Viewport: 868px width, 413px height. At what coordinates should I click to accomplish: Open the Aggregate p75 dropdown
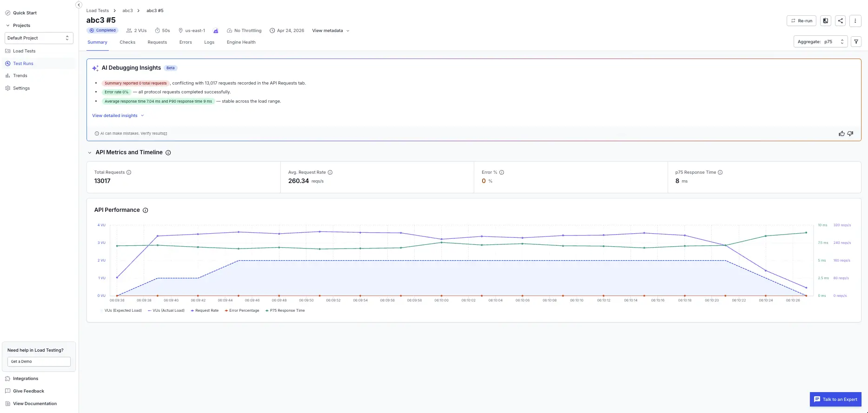(x=821, y=41)
